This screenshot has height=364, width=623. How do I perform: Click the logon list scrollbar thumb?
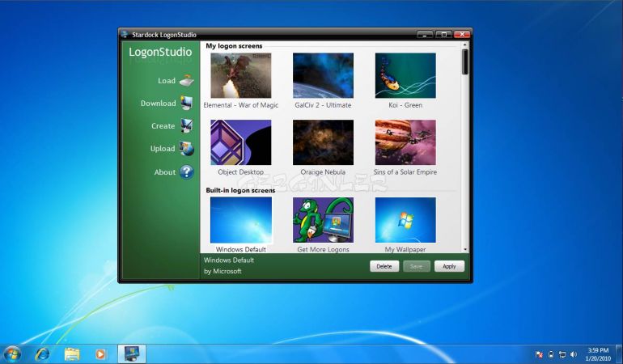465,62
